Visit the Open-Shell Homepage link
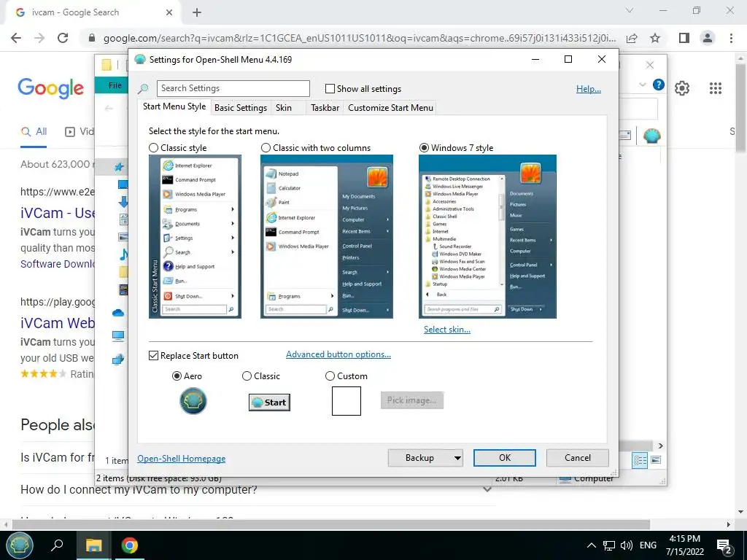 181,459
